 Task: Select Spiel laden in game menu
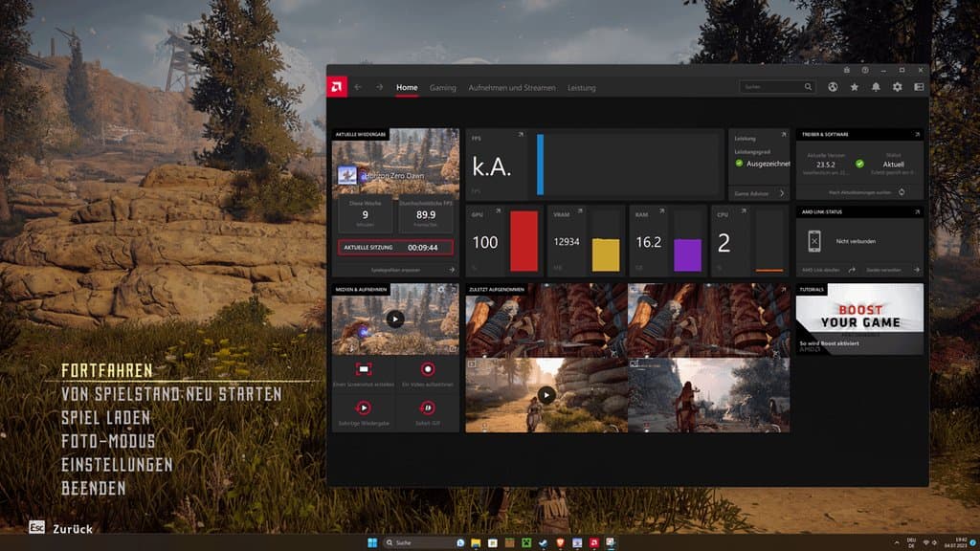point(105,417)
